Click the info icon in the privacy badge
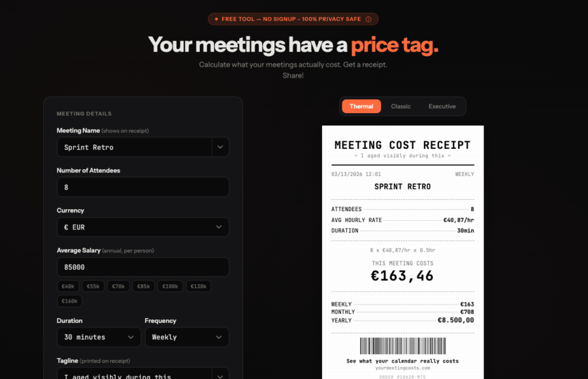 tap(368, 20)
